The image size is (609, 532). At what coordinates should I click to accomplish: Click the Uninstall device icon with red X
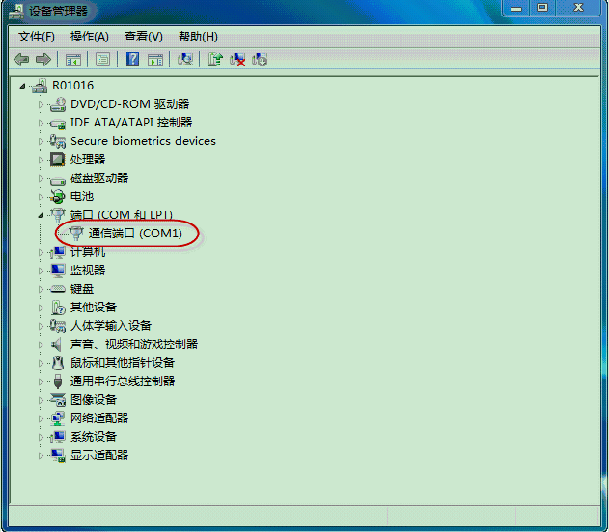click(238, 60)
